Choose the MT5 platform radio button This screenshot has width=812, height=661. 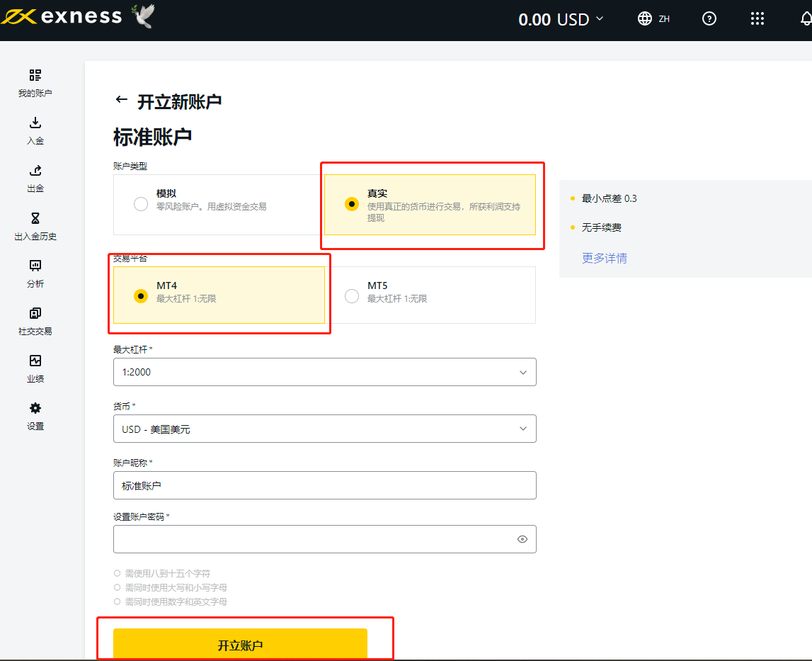pos(352,296)
